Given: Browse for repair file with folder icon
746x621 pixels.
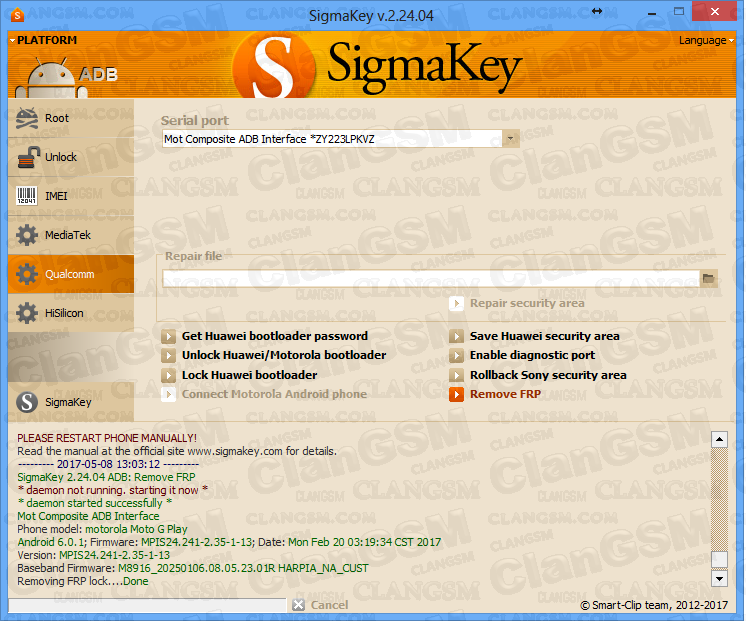Looking at the screenshot, I should point(708,278).
